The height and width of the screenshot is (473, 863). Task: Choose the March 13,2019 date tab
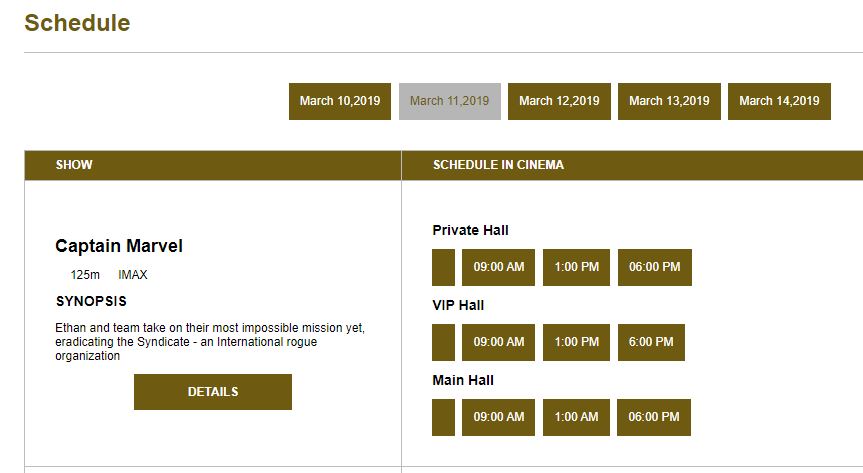coord(669,101)
